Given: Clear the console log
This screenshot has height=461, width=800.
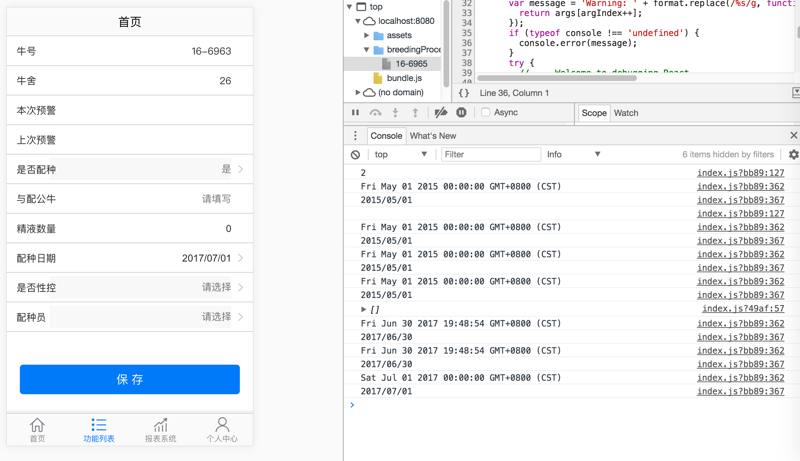Looking at the screenshot, I should tap(356, 155).
